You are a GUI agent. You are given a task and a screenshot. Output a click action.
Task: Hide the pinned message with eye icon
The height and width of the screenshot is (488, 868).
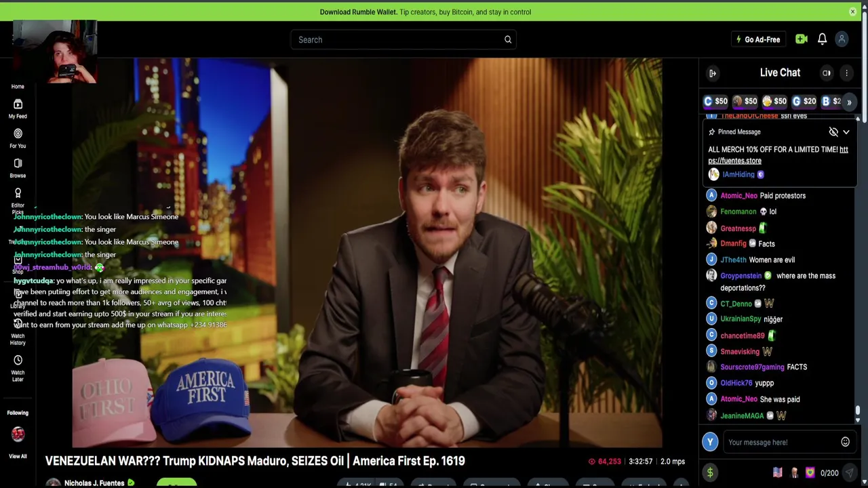pos(833,131)
